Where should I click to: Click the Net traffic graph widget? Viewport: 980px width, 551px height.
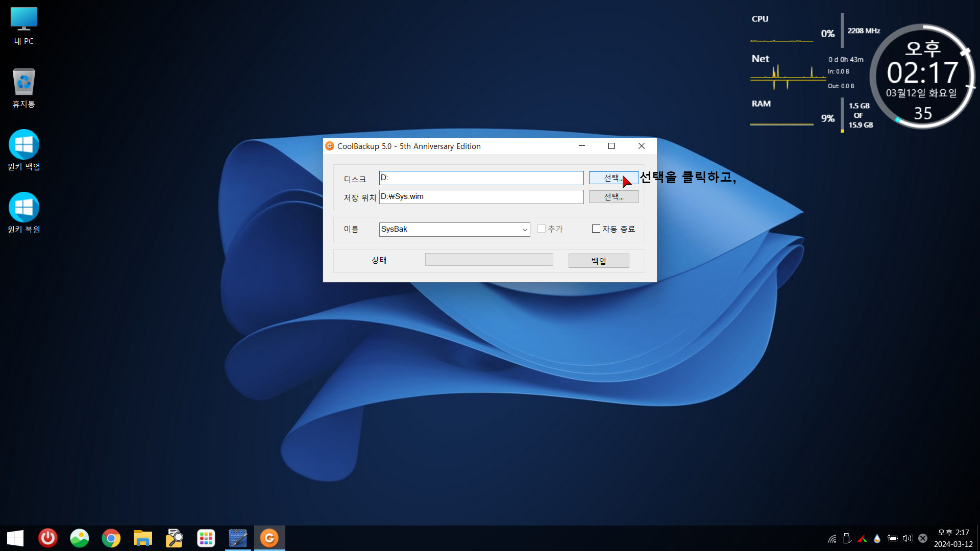coord(788,77)
